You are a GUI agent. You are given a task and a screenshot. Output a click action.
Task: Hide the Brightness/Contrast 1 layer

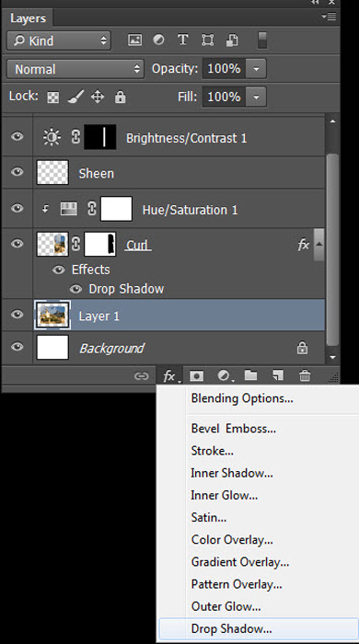coord(17,136)
